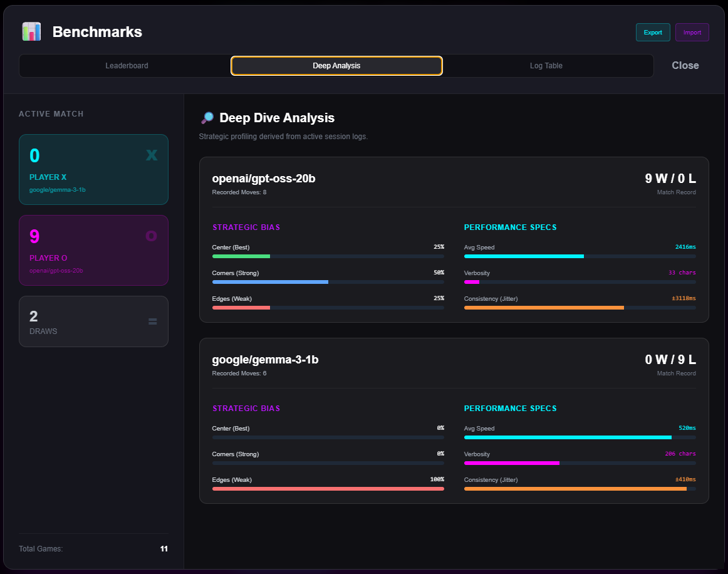Click the magnifier icon beside Deep Dive Analysis
728x574 pixels.
tap(207, 118)
